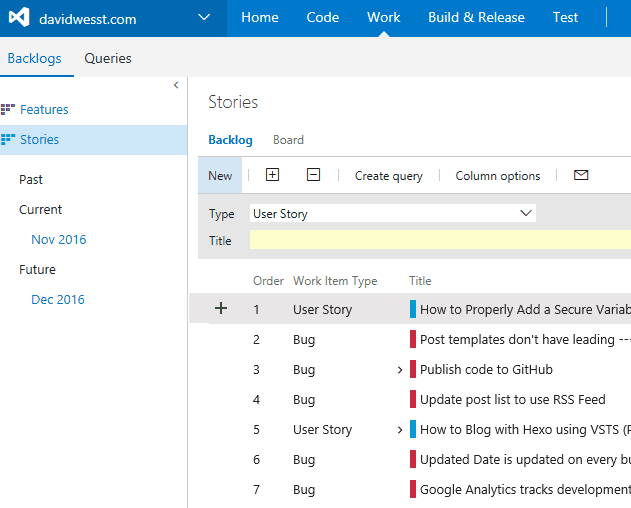Switch to the Backlog view
This screenshot has width=631, height=508.
click(x=231, y=140)
